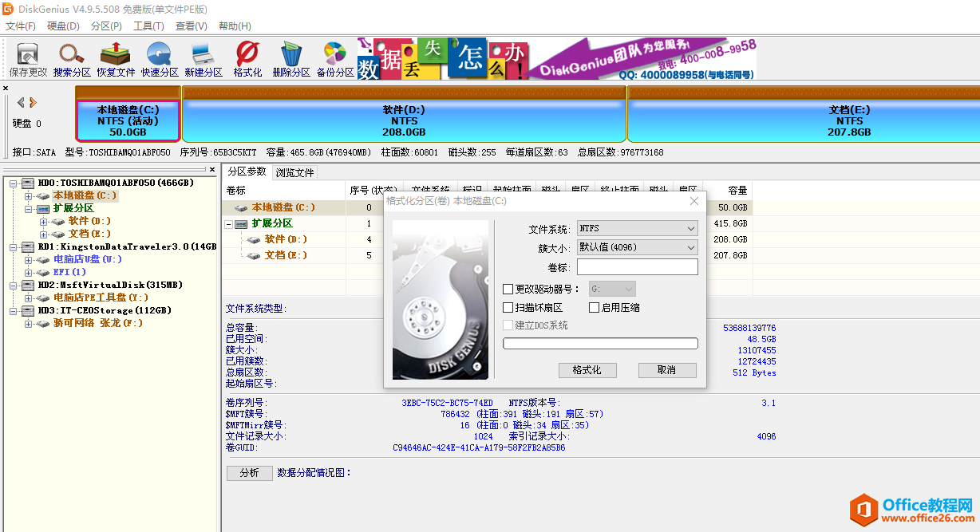Image resolution: width=980 pixels, height=532 pixels.
Task: Select 本地磁盘(C:) block in disk map
Action: point(128,116)
